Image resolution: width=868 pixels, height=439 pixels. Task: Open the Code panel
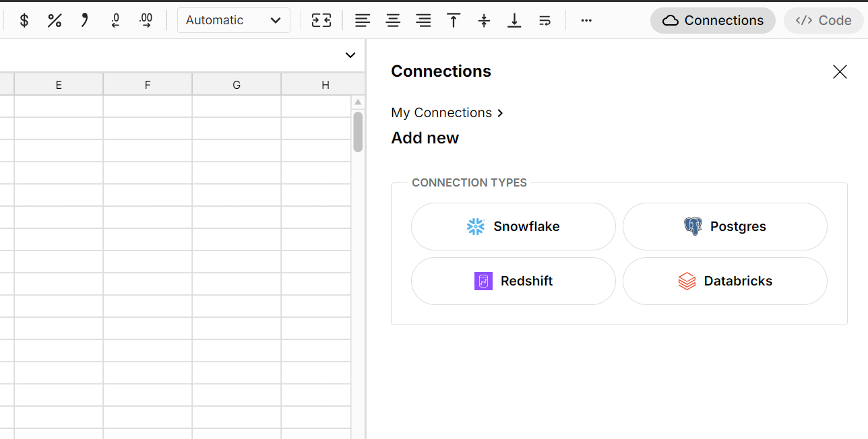click(823, 20)
